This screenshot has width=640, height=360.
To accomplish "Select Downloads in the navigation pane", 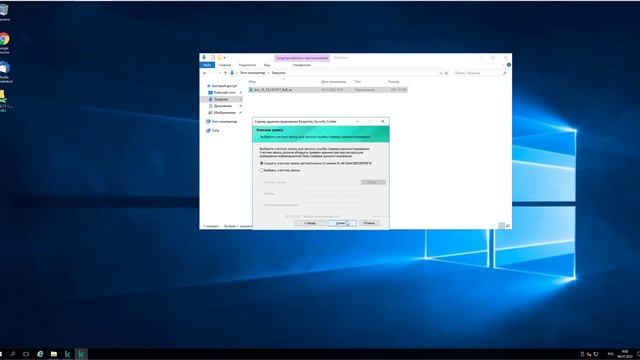I will coord(221,99).
